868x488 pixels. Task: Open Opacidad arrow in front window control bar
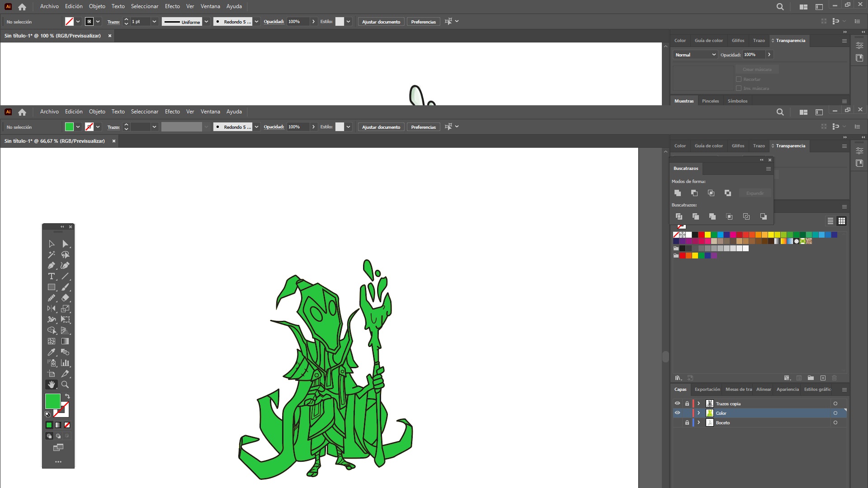click(x=313, y=127)
